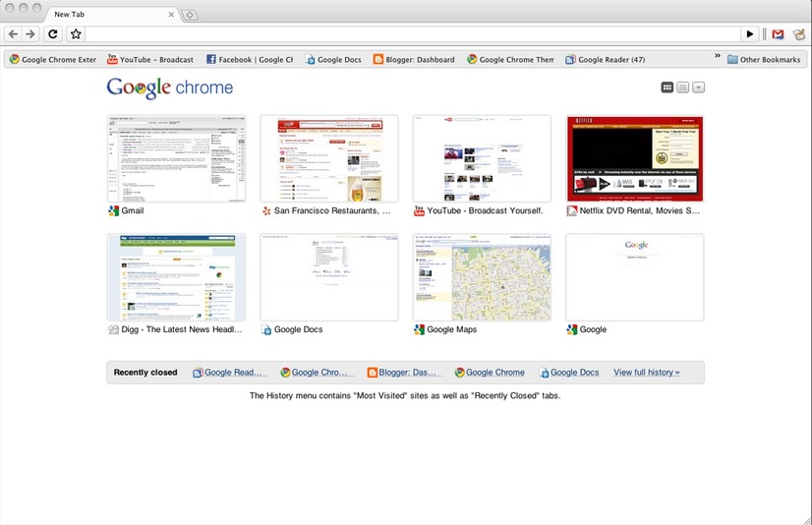Expand the hidden bookmarks overflow chevron
This screenshot has width=812, height=525.
click(718, 55)
